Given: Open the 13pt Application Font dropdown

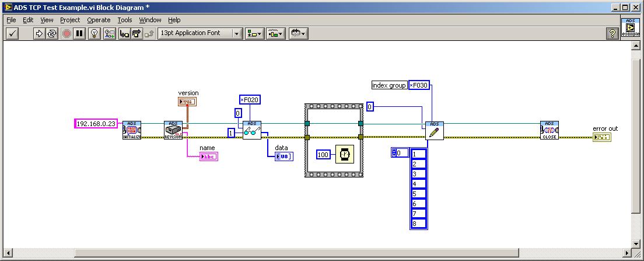Looking at the screenshot, I should point(201,33).
